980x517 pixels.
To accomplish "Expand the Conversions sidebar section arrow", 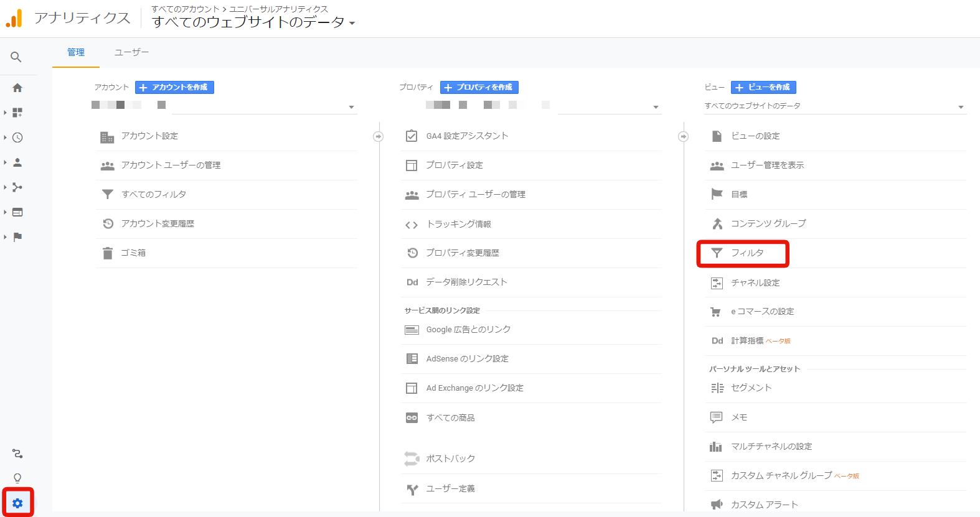I will click(5, 237).
